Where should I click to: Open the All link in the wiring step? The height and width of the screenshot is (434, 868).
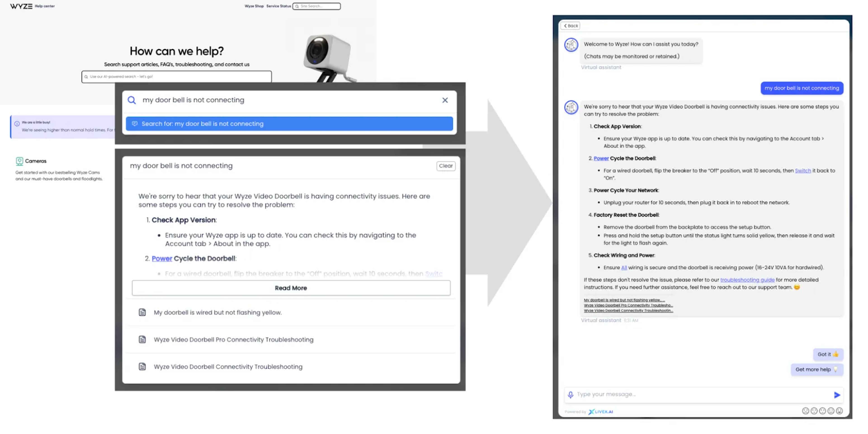624,268
